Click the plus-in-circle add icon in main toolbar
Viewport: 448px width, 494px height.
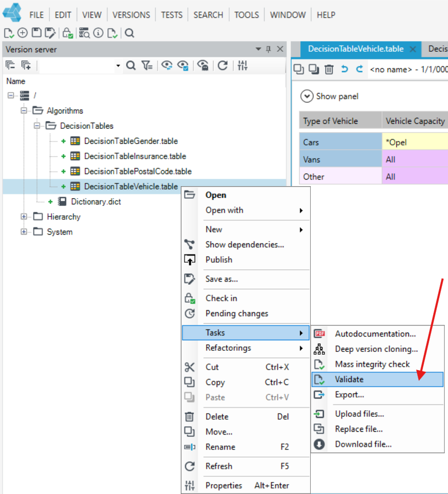(23, 33)
